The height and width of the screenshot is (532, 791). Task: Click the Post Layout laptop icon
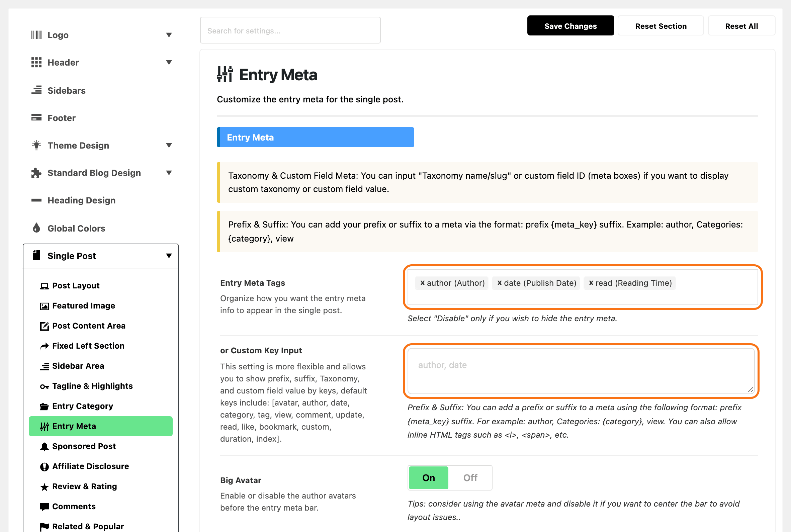(45, 286)
